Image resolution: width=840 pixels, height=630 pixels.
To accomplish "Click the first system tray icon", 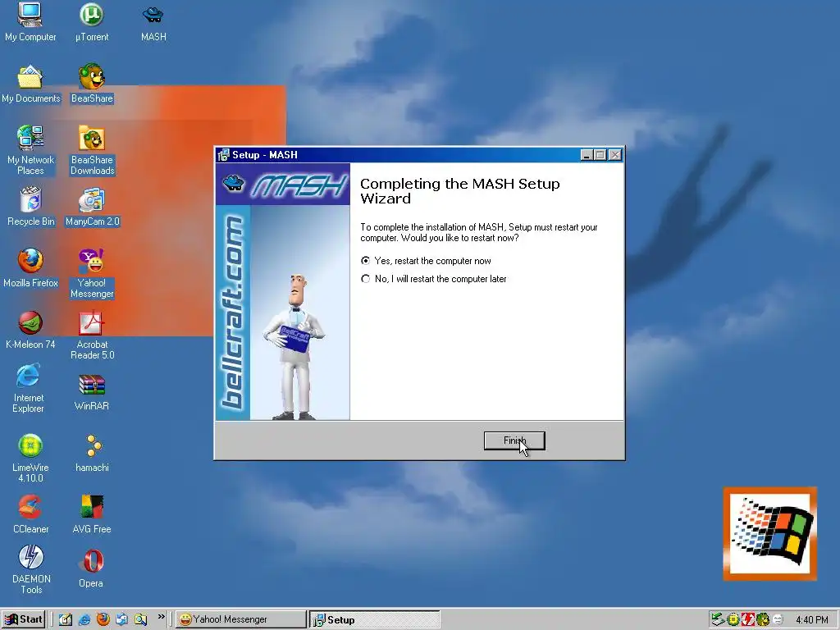I will pos(717,620).
